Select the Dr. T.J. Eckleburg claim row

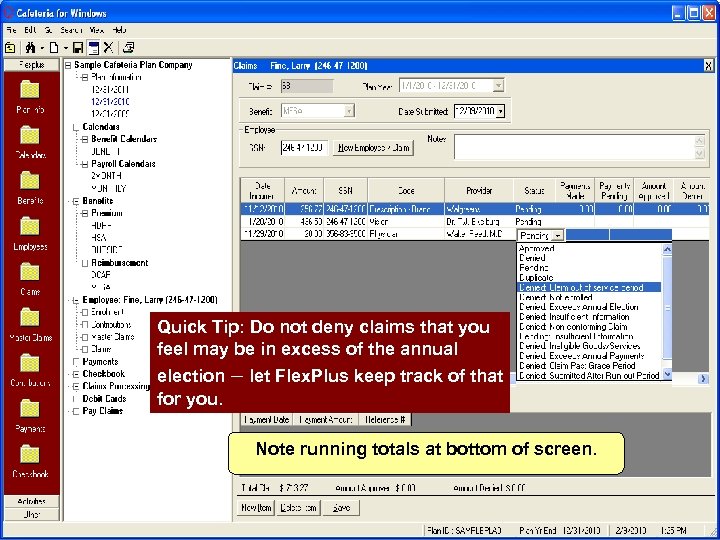pos(475,222)
